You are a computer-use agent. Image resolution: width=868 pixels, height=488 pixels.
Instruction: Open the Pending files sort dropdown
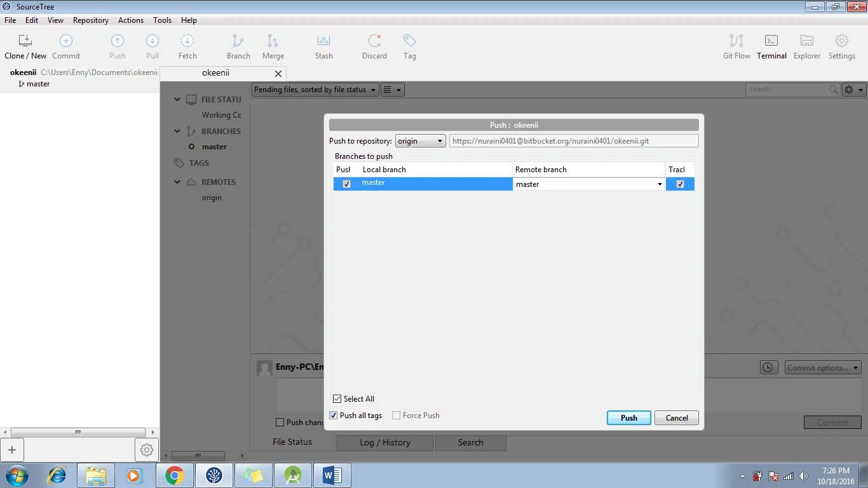coord(315,90)
